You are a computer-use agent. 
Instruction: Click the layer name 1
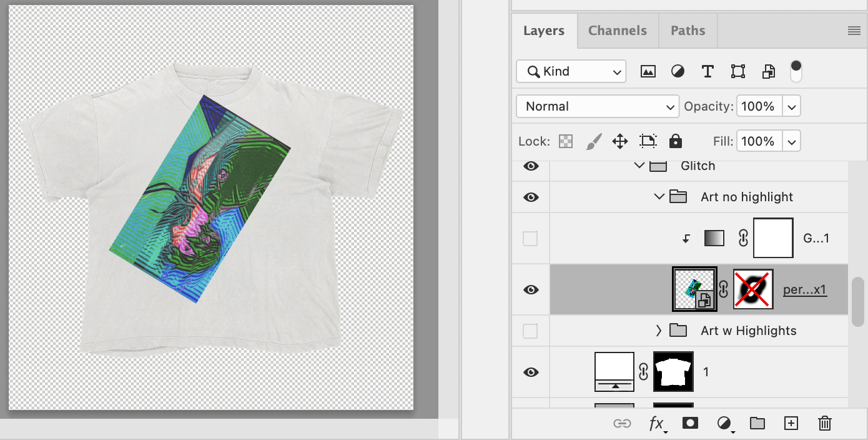click(x=706, y=372)
